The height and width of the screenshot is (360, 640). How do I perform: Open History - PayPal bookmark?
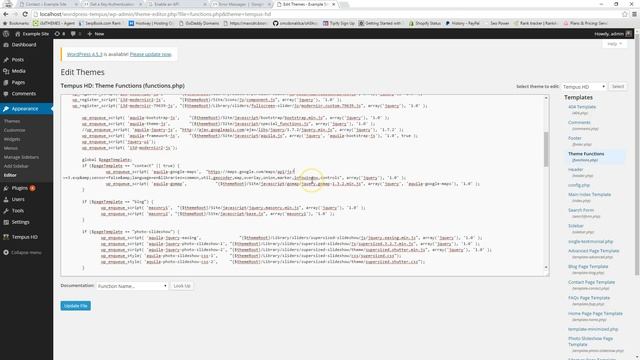(463, 23)
